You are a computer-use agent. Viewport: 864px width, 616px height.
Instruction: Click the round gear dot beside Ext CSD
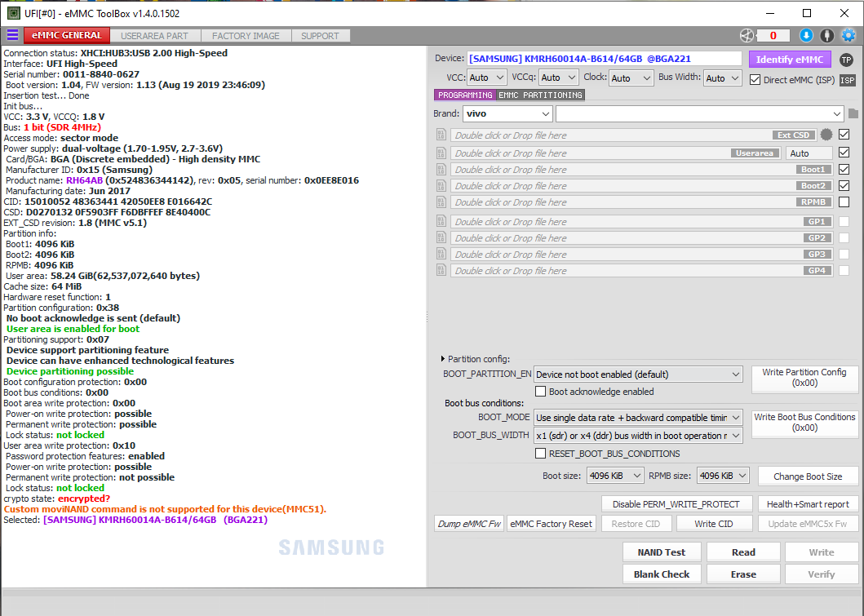coord(826,135)
